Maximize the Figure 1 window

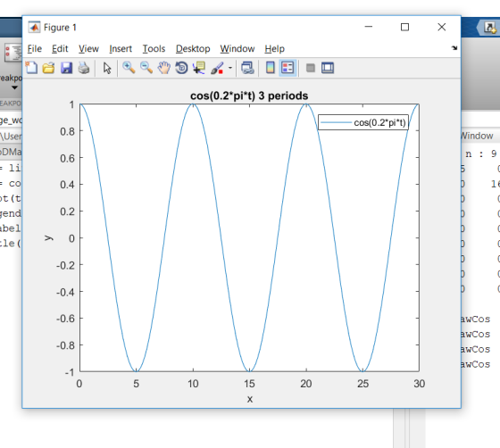pos(404,27)
